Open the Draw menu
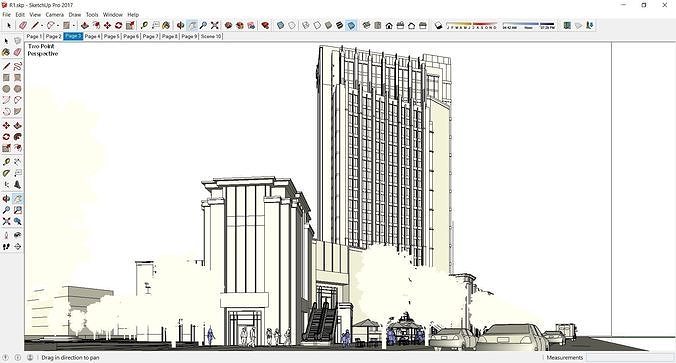676x363 pixels. click(75, 14)
